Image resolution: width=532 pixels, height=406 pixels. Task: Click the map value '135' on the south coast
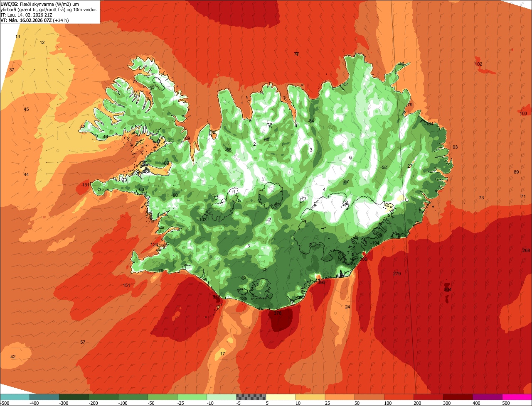click(x=243, y=299)
